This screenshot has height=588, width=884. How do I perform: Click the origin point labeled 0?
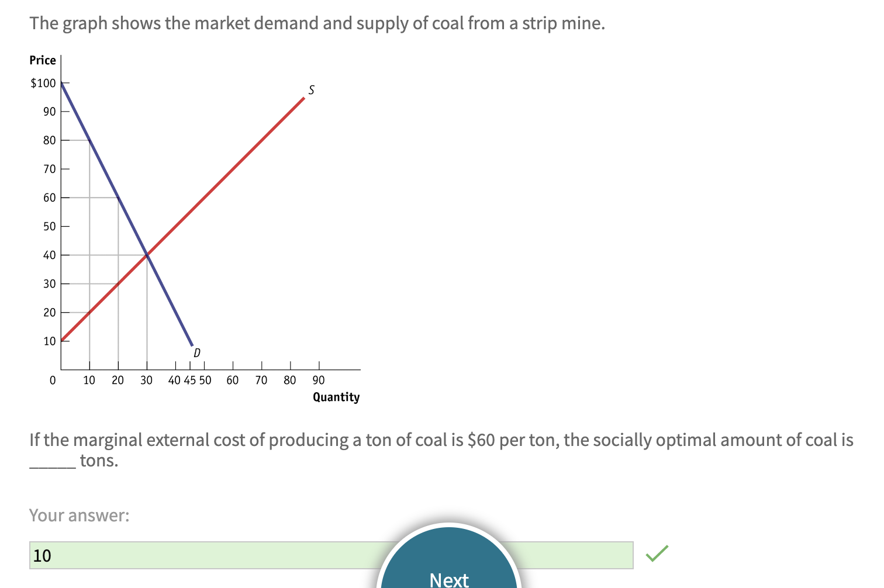pyautogui.click(x=52, y=380)
